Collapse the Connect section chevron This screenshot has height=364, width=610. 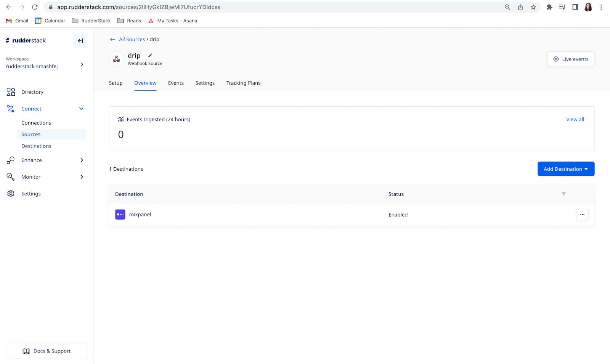(x=81, y=109)
